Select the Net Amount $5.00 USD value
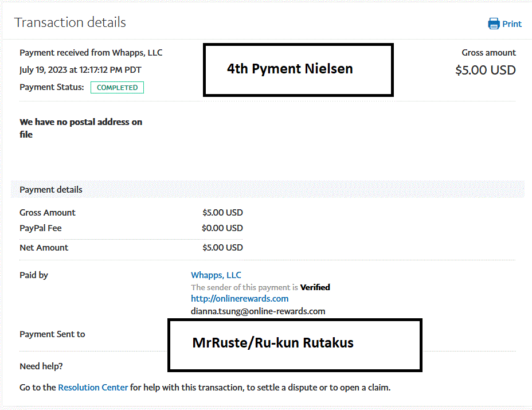This screenshot has width=532, height=410. tap(222, 248)
